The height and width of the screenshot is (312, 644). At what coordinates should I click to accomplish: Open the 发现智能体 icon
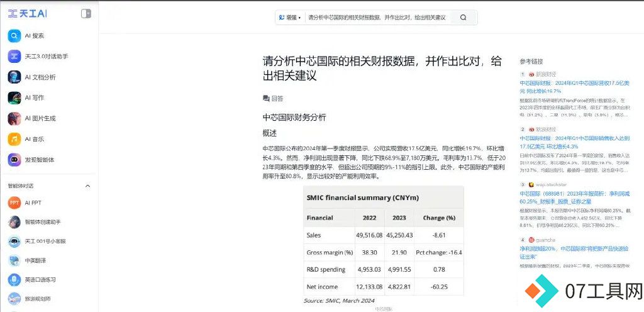(x=14, y=160)
